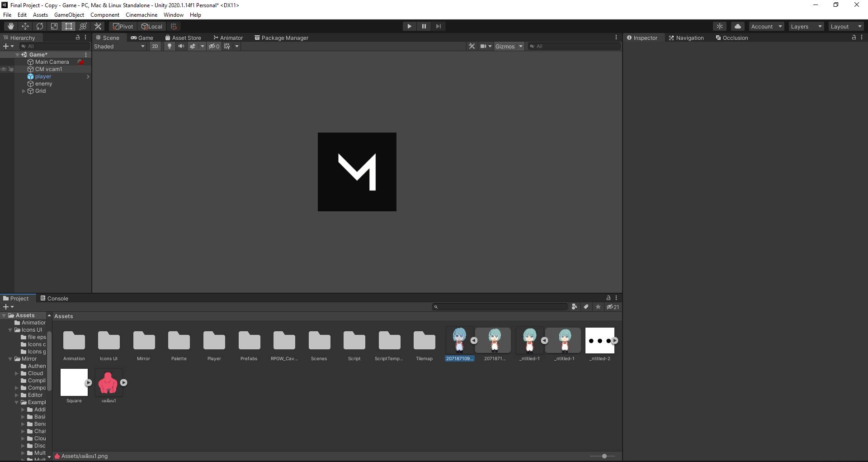
Task: Start Play mode
Action: click(x=409, y=26)
